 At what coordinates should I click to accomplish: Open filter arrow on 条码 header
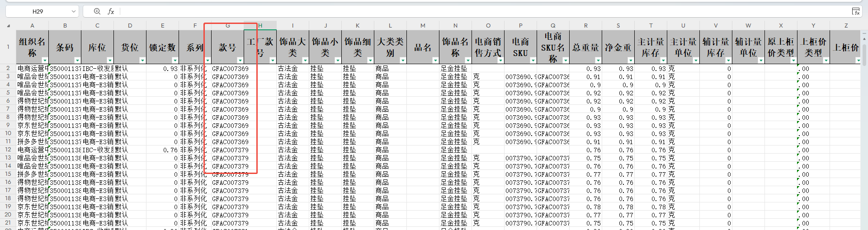coord(77,60)
